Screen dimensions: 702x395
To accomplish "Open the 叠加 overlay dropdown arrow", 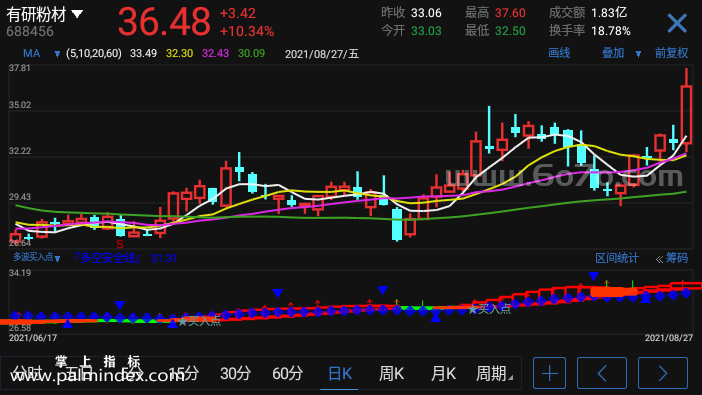I will [x=638, y=54].
